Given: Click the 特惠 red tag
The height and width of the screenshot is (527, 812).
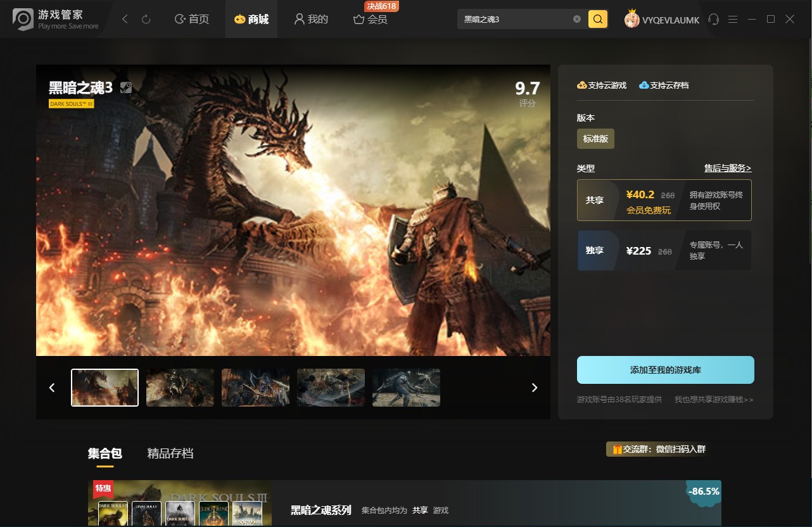Looking at the screenshot, I should pyautogui.click(x=103, y=488).
